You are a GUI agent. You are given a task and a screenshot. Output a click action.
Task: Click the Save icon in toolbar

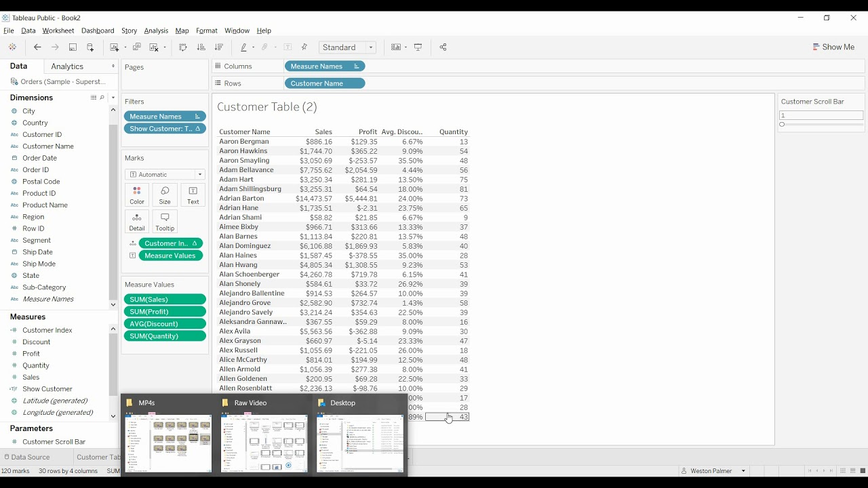point(73,47)
